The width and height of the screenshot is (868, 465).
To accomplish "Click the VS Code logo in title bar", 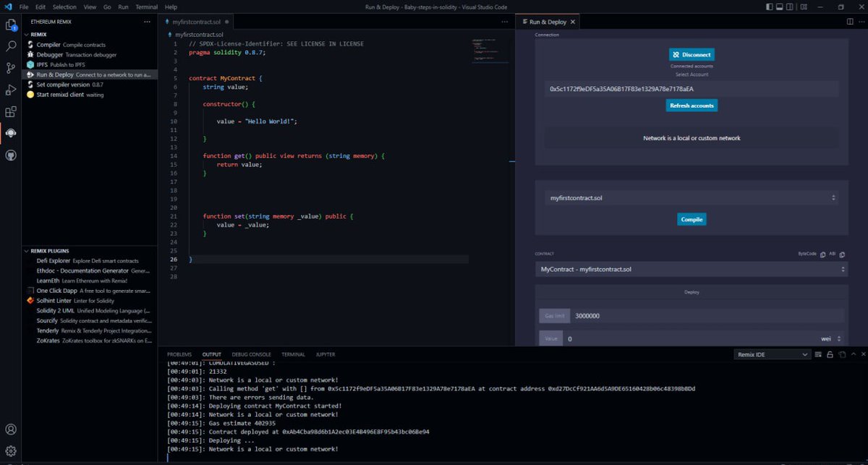I will point(7,7).
